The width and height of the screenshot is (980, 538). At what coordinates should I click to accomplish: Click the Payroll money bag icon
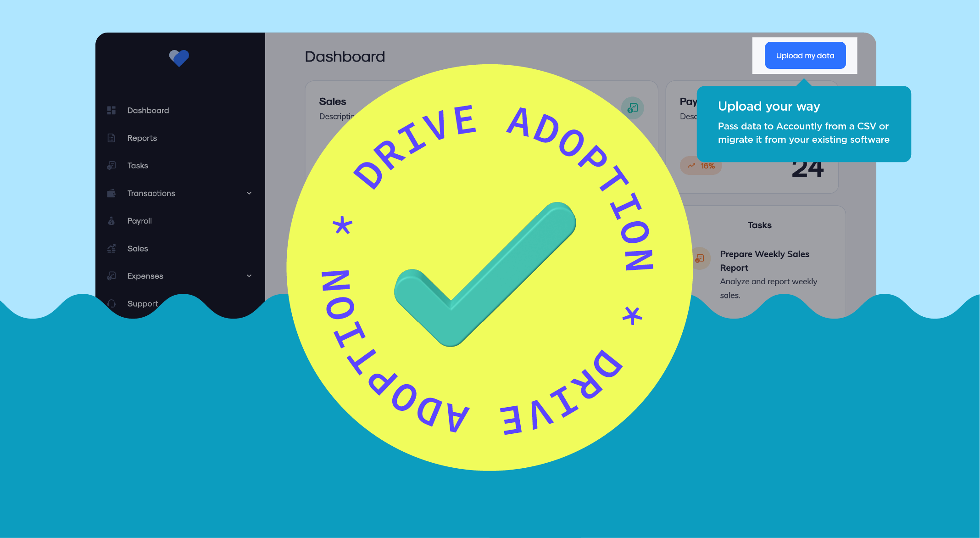pyautogui.click(x=111, y=221)
